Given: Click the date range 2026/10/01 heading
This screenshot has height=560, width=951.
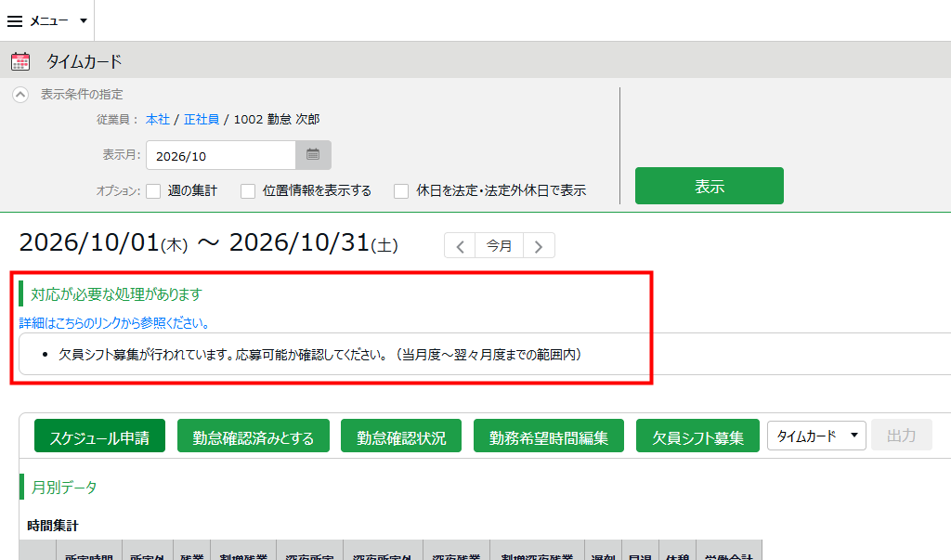Looking at the screenshot, I should 209,243.
